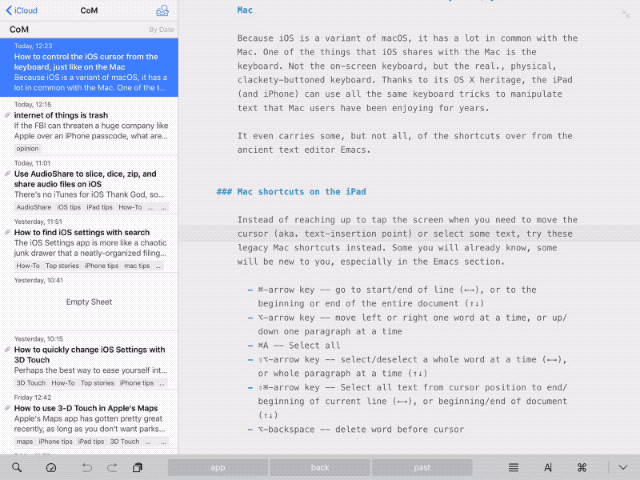Screen dimensions: 640x480
Task: Open search with magnifying glass icon
Action: point(17,467)
